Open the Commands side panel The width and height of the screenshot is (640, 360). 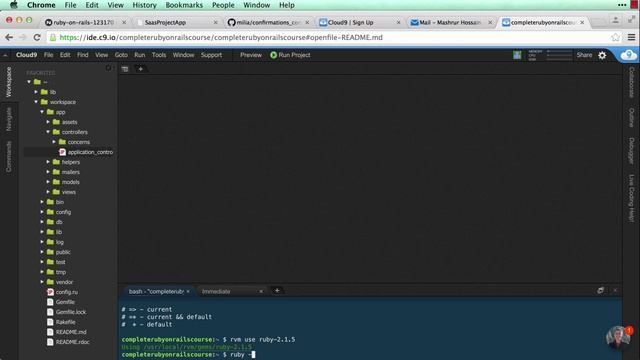tap(9, 156)
